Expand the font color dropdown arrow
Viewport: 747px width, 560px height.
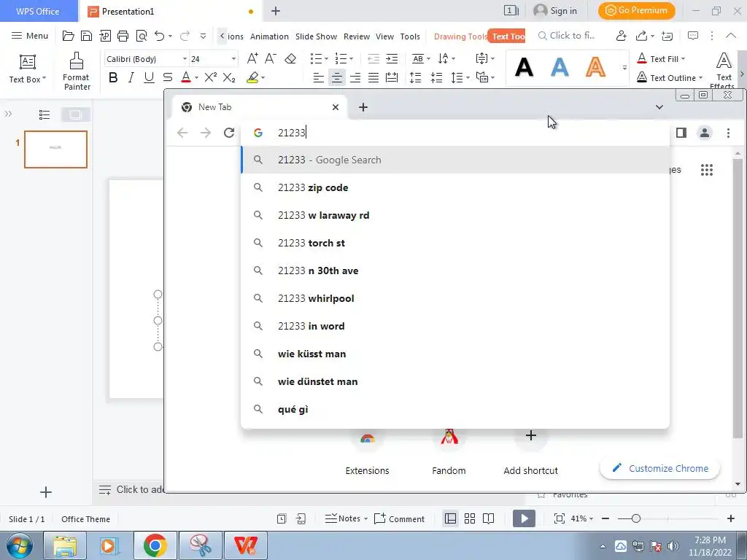pyautogui.click(x=196, y=77)
